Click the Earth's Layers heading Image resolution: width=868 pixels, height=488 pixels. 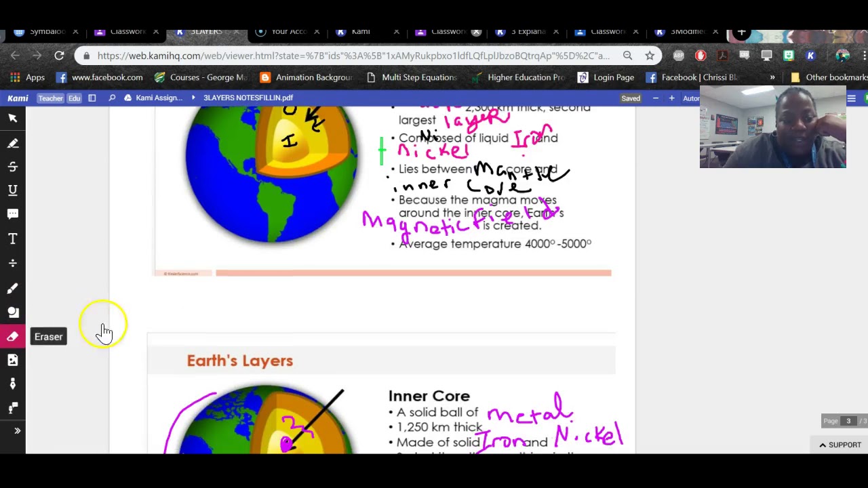click(x=240, y=361)
